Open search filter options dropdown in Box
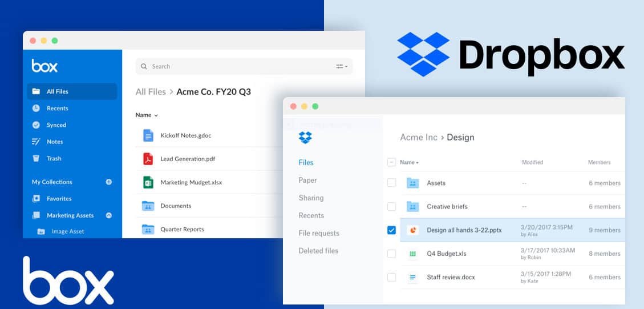 click(x=342, y=66)
